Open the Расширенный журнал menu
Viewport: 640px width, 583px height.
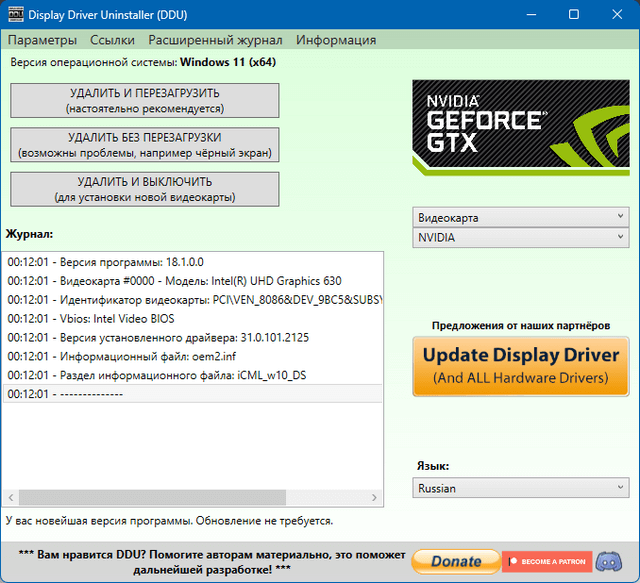(x=215, y=40)
